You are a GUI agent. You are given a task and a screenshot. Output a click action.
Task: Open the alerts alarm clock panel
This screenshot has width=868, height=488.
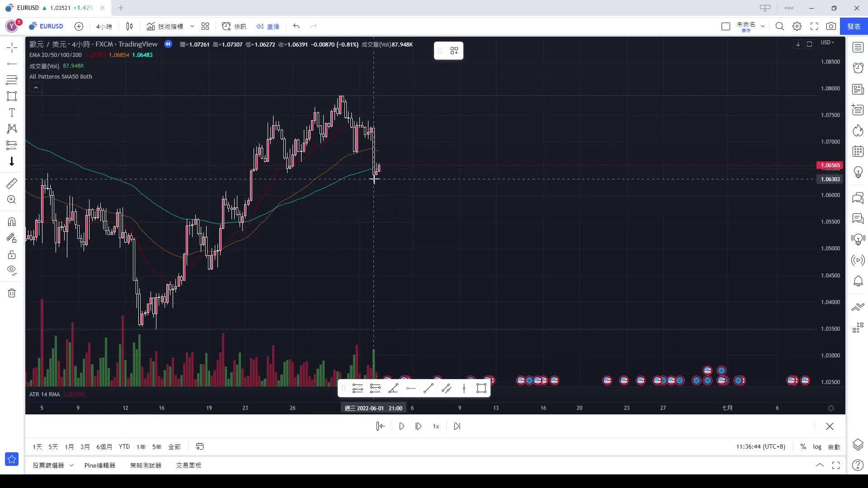pyautogui.click(x=858, y=68)
